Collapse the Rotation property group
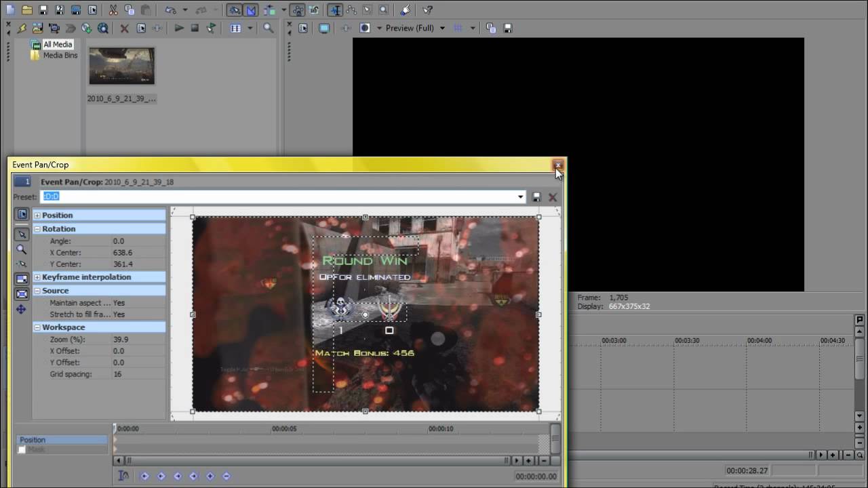The height and width of the screenshot is (488, 868). tap(37, 229)
